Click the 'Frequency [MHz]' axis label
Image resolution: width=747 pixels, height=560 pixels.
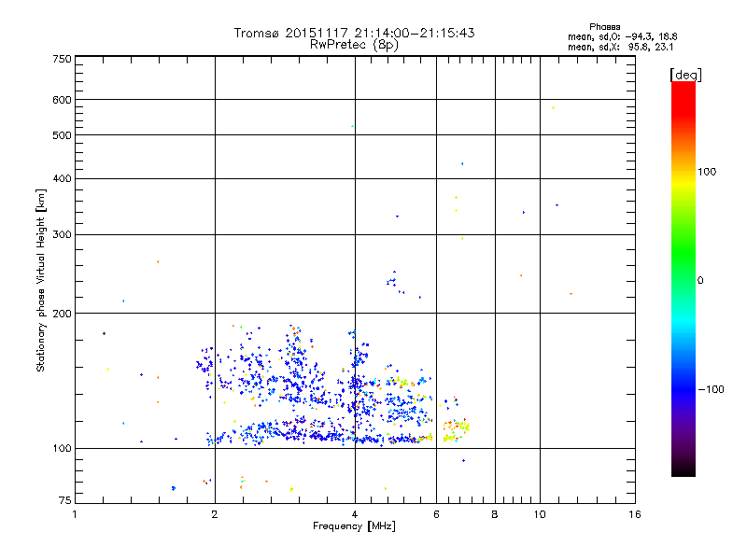(x=354, y=526)
